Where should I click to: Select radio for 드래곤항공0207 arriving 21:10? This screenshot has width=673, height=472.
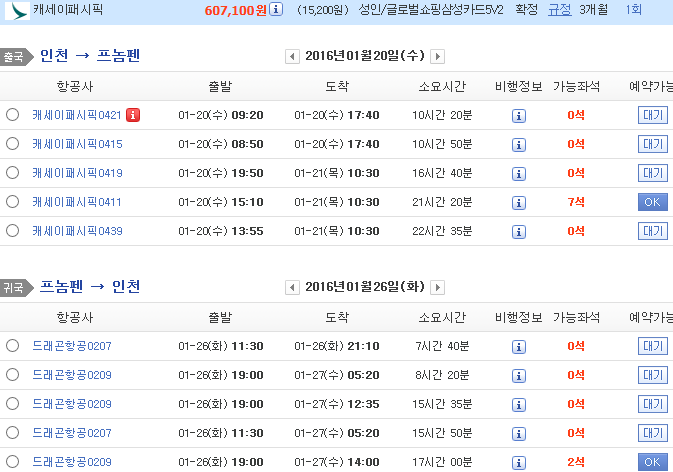pyautogui.click(x=12, y=345)
